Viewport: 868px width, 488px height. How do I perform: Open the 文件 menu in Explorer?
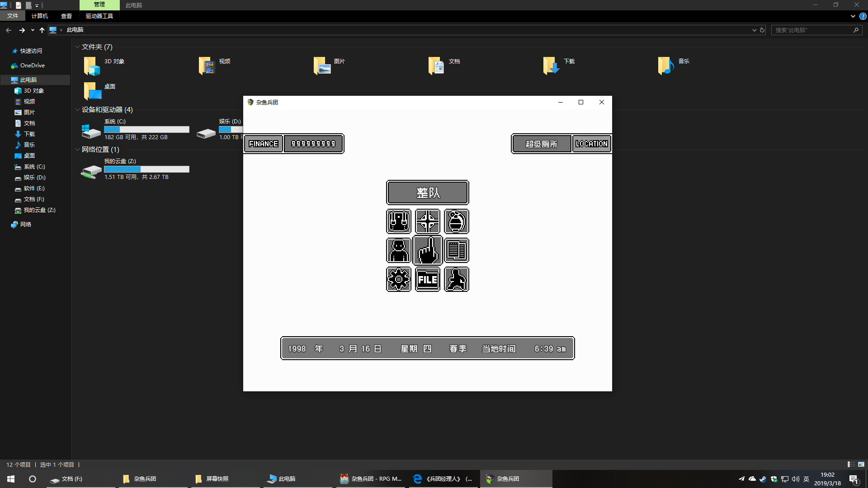[x=13, y=16]
